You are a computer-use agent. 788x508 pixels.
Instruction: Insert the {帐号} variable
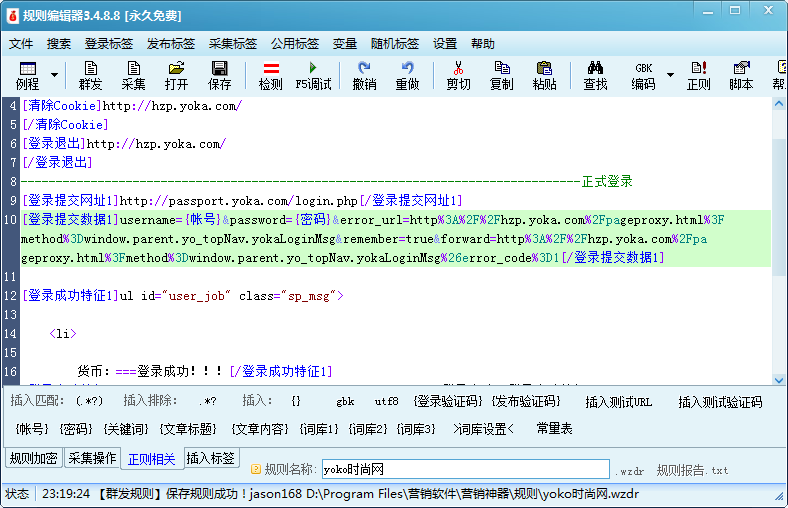click(32, 429)
